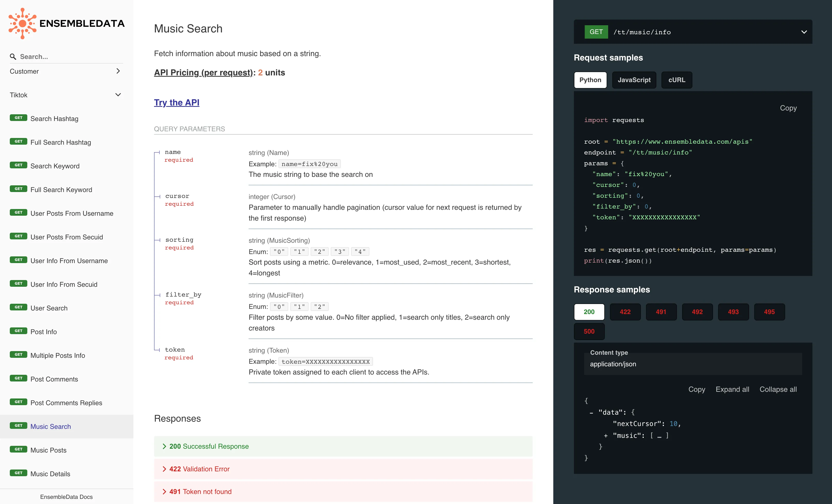Select the Python request sample tab

[x=590, y=80]
